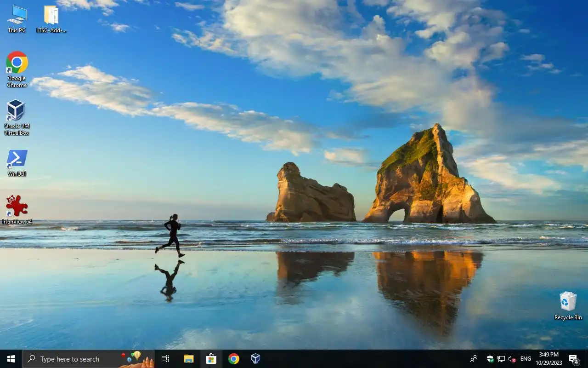Open Task View from the taskbar
Viewport: 588px width, 368px height.
click(165, 359)
